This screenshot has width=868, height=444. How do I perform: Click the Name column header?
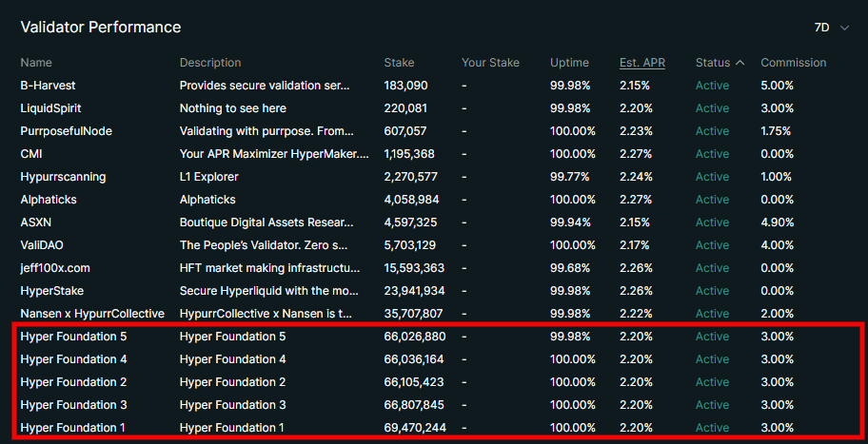[36, 63]
